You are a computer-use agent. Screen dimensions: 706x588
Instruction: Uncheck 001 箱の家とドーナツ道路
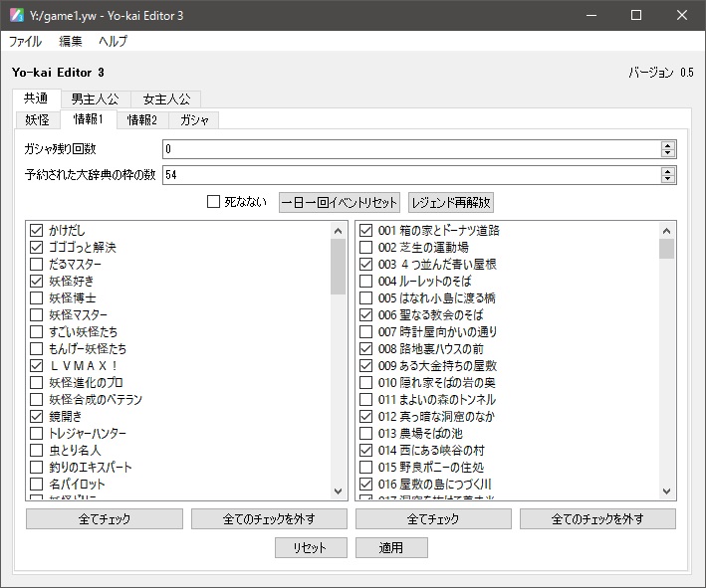pyautogui.click(x=366, y=231)
